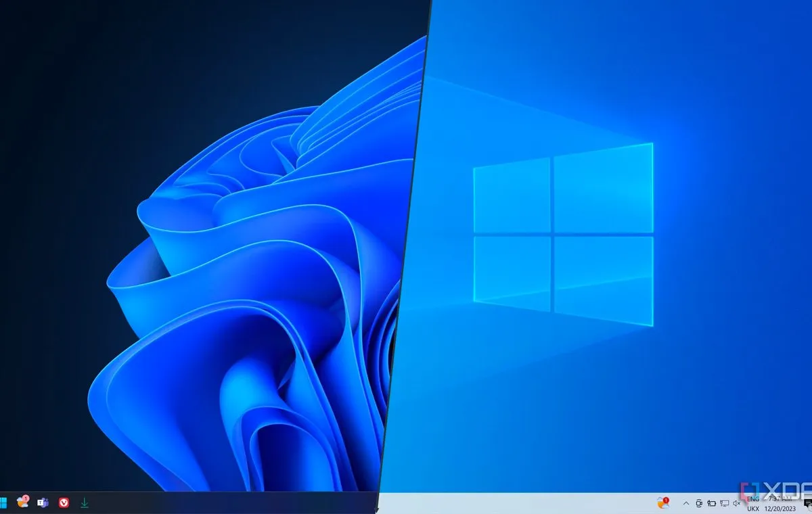Open the network connection tray icon
Image resolution: width=812 pixels, height=514 pixels.
724,503
